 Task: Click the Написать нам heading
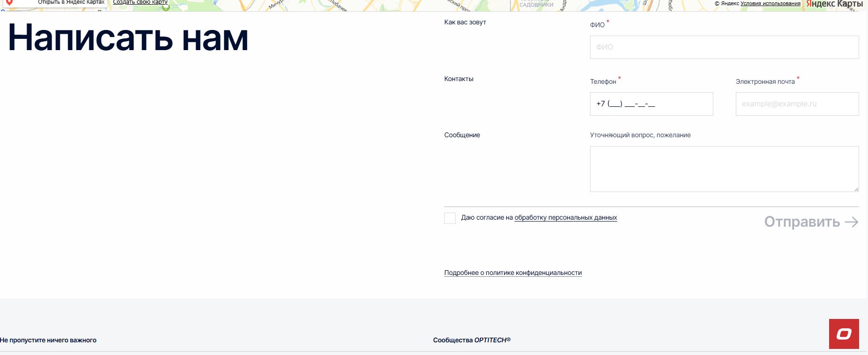128,38
